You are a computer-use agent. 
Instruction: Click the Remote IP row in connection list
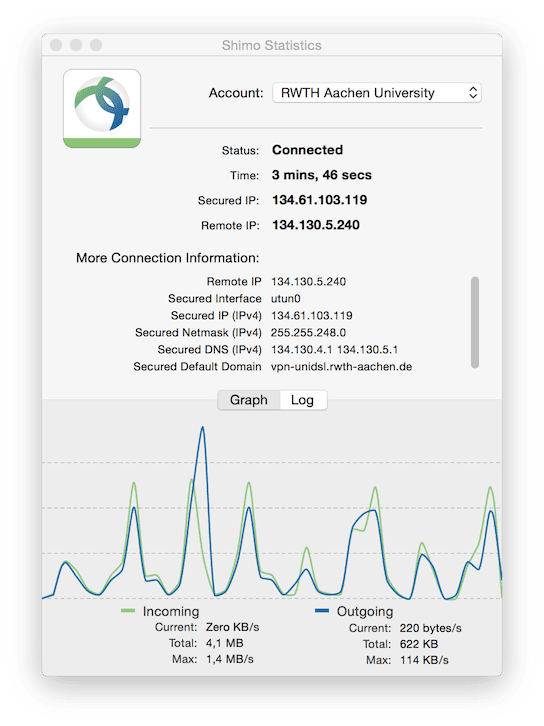pyautogui.click(x=276, y=282)
